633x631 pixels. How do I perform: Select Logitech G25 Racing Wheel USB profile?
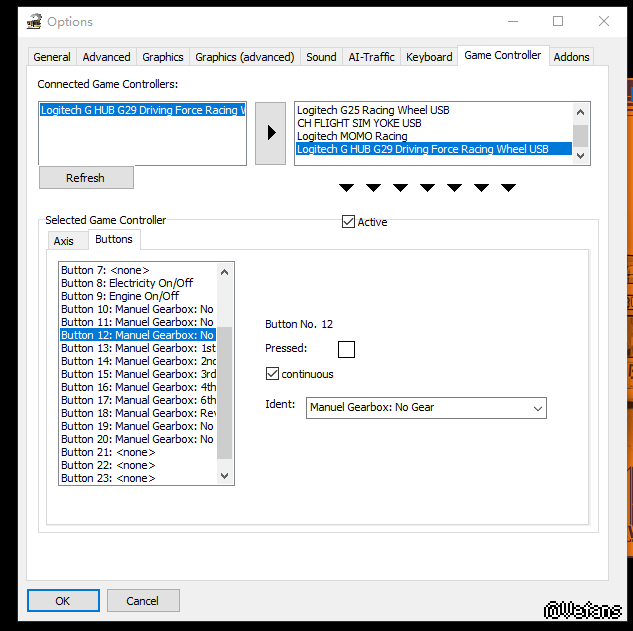tap(434, 110)
